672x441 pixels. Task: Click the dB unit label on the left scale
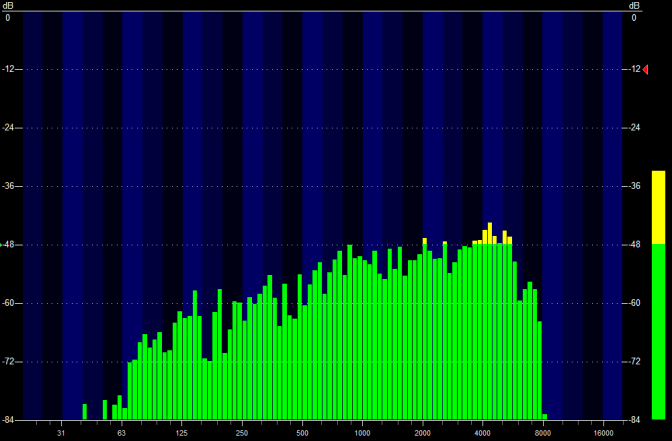point(8,6)
